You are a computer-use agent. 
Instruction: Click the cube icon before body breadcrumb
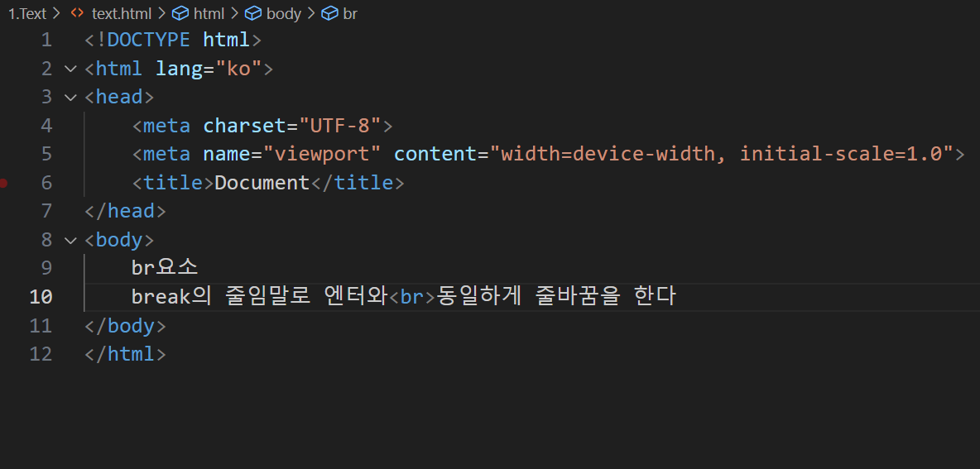pyautogui.click(x=253, y=13)
